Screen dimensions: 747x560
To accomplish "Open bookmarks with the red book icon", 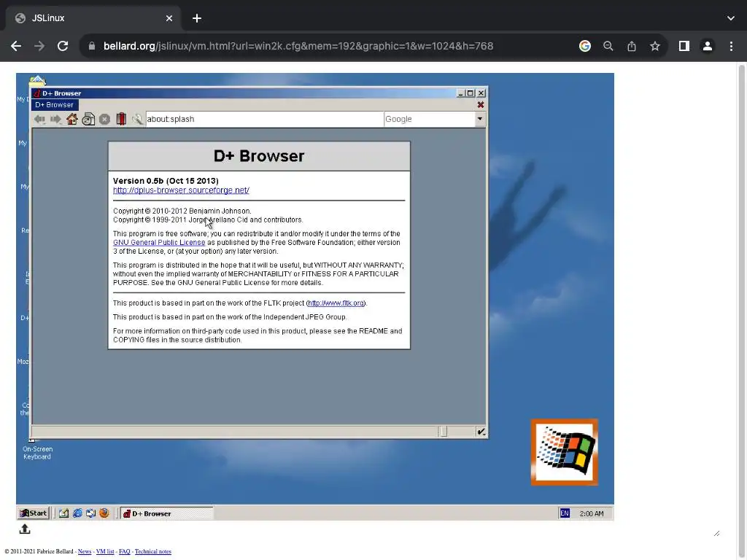I will [121, 119].
